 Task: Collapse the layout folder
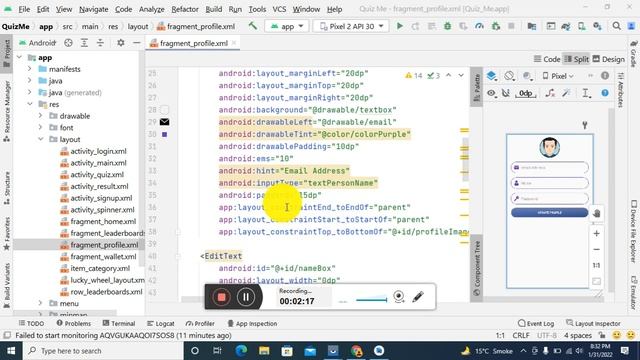click(40, 139)
